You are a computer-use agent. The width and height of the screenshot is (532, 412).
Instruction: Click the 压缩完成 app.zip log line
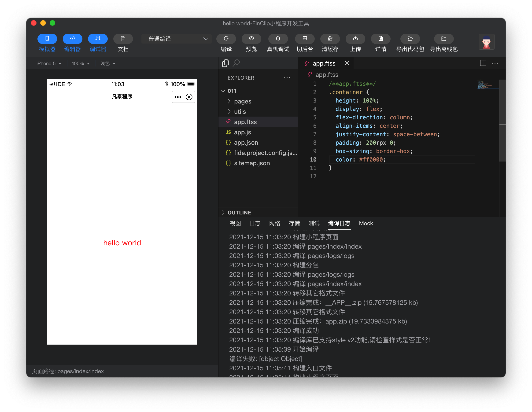coord(318,321)
